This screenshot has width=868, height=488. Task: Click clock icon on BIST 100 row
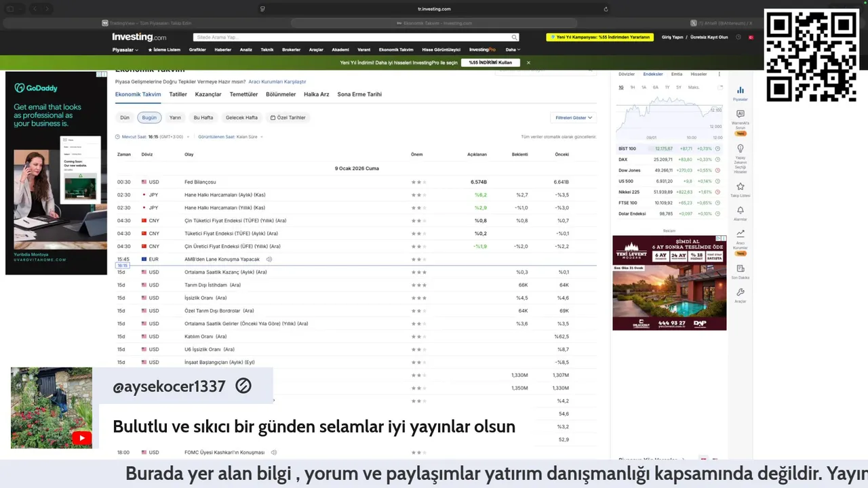coord(717,148)
